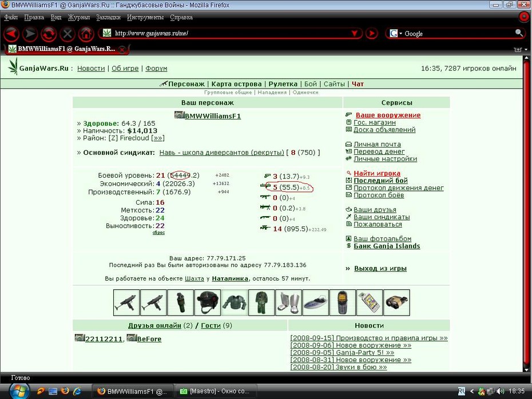Open Найти игрока link

coord(377,173)
